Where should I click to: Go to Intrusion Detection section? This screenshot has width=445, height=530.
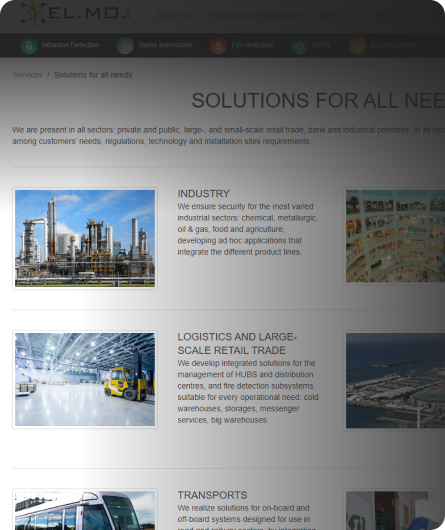[71, 45]
